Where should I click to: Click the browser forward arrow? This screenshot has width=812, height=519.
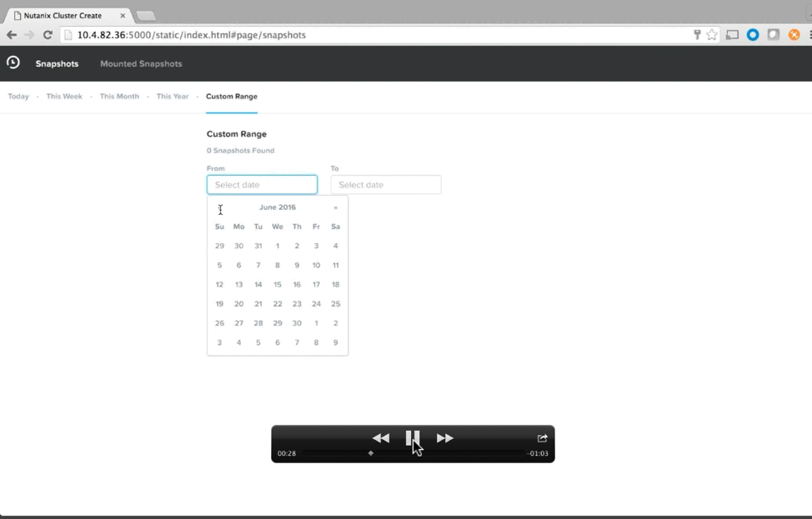pos(29,35)
